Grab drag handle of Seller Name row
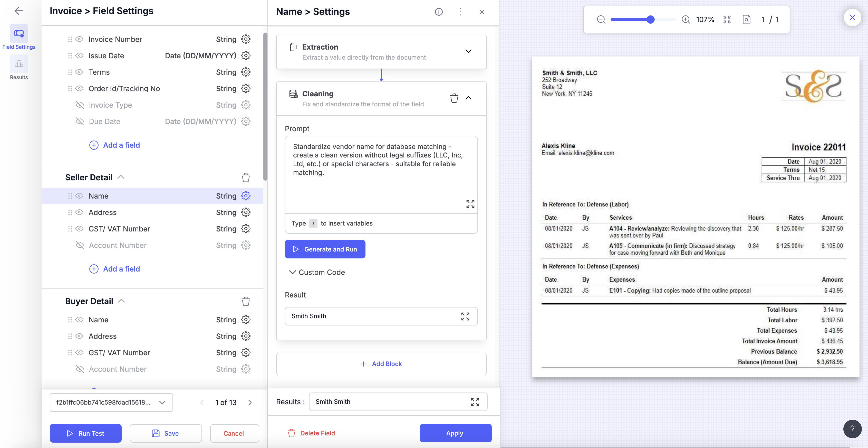The width and height of the screenshot is (868, 448). 70,196
